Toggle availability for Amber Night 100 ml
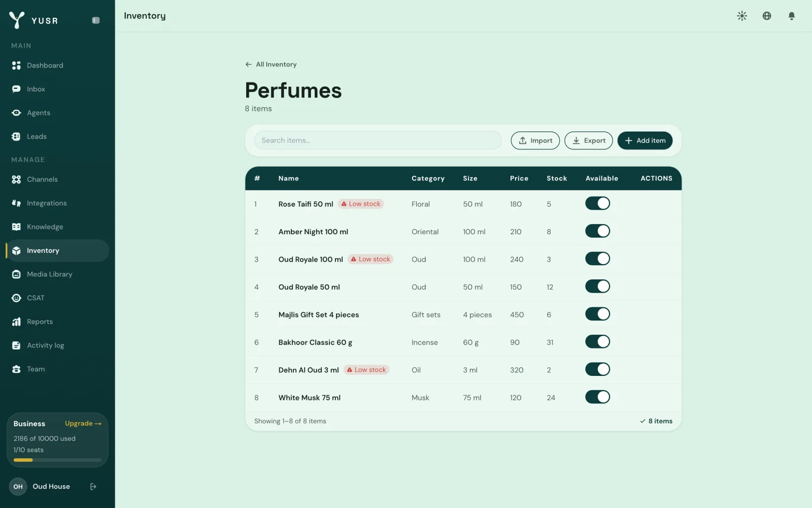 point(597,231)
